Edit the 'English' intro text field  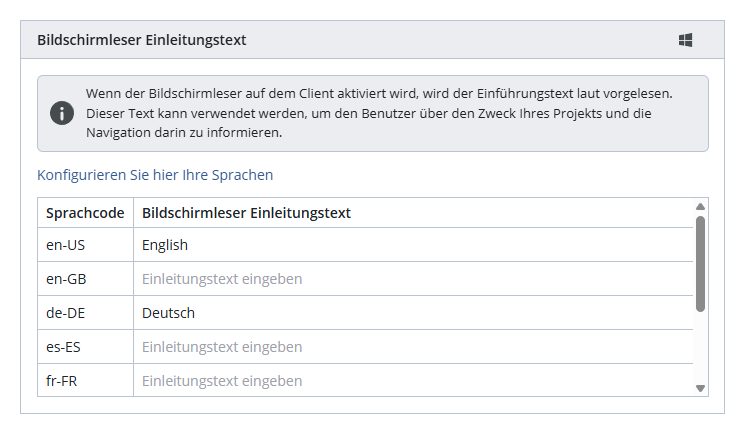point(412,245)
